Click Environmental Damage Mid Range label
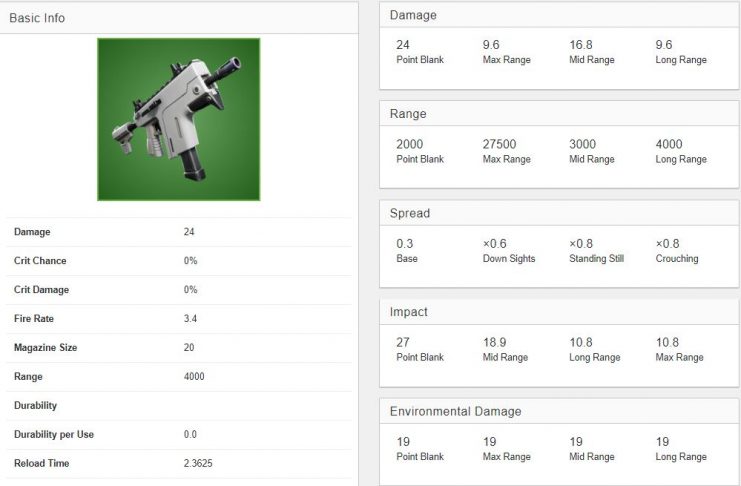This screenshot has width=741, height=486. click(x=592, y=457)
